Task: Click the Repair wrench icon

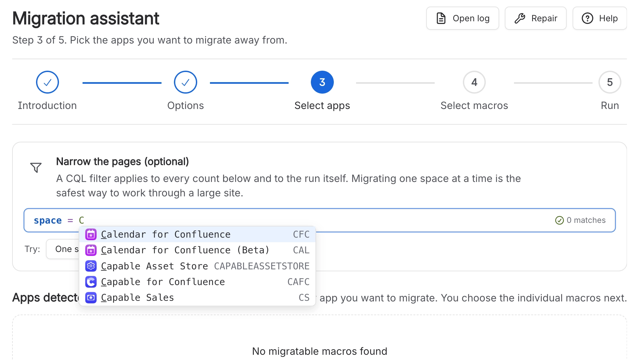Action: [x=520, y=18]
